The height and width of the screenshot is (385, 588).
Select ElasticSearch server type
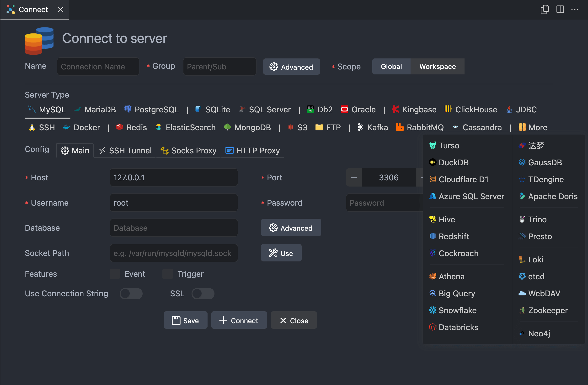[186, 127]
